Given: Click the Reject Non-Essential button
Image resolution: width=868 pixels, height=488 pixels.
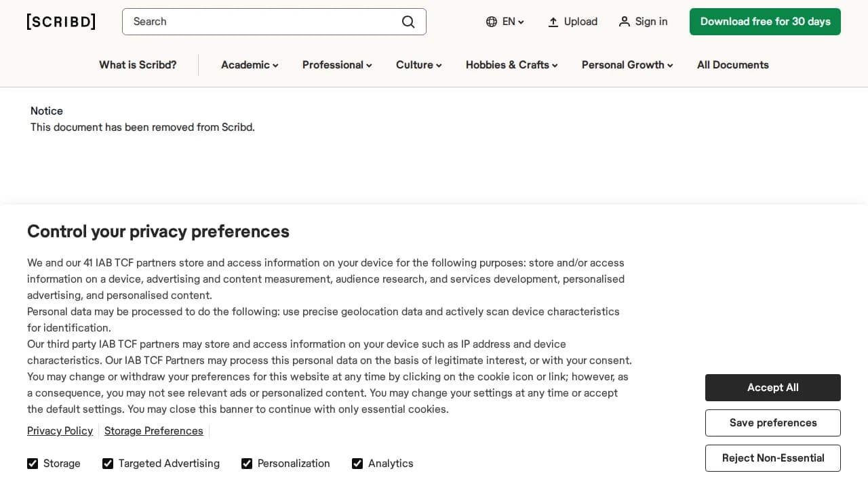Looking at the screenshot, I should [772, 458].
